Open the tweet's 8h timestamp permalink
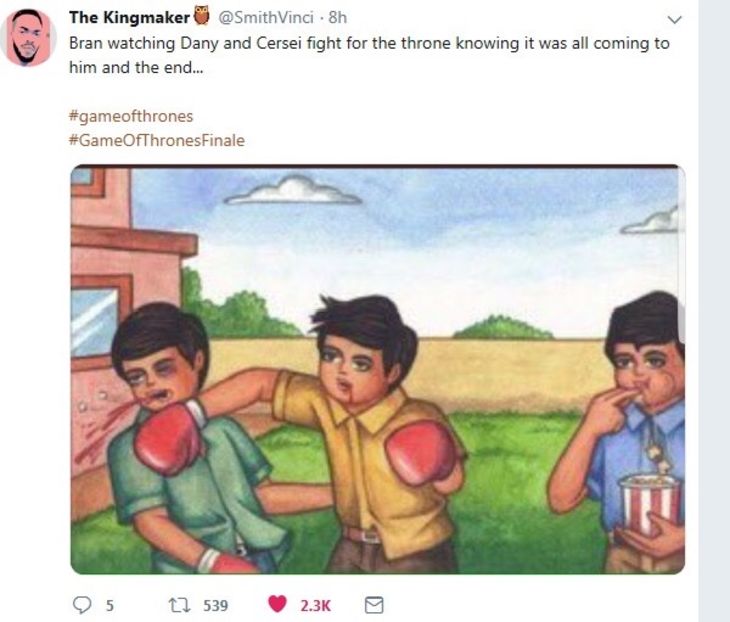Viewport: 730px width, 622px height. tap(338, 17)
